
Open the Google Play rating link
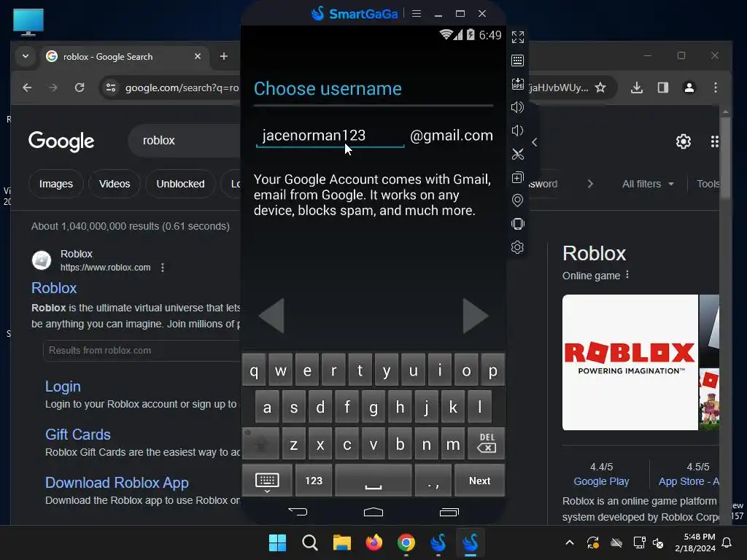(x=601, y=481)
